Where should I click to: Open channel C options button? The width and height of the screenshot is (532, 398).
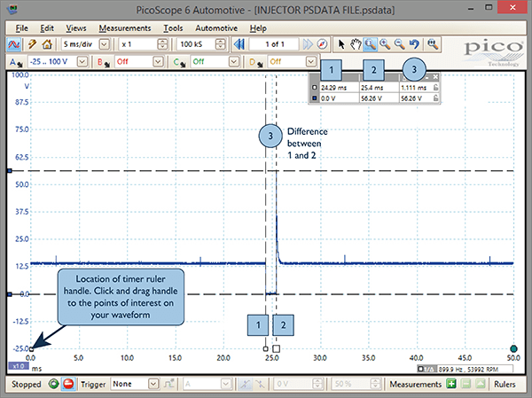click(179, 62)
